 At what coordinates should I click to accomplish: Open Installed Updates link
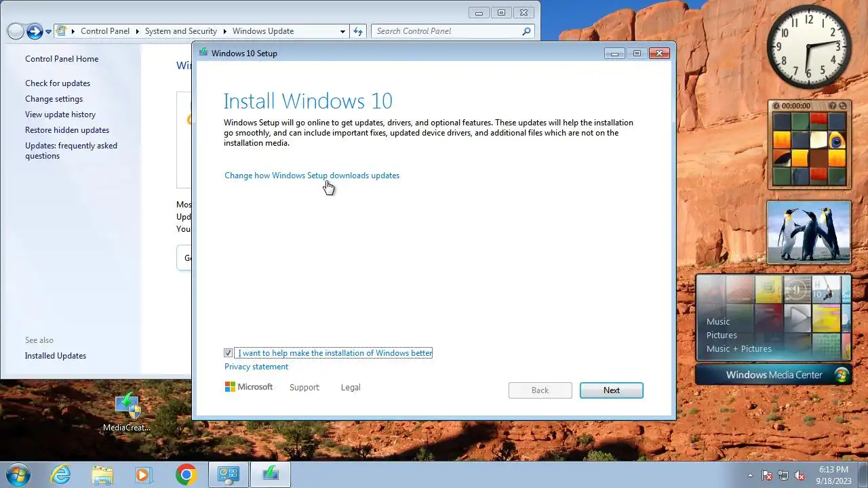coord(56,356)
